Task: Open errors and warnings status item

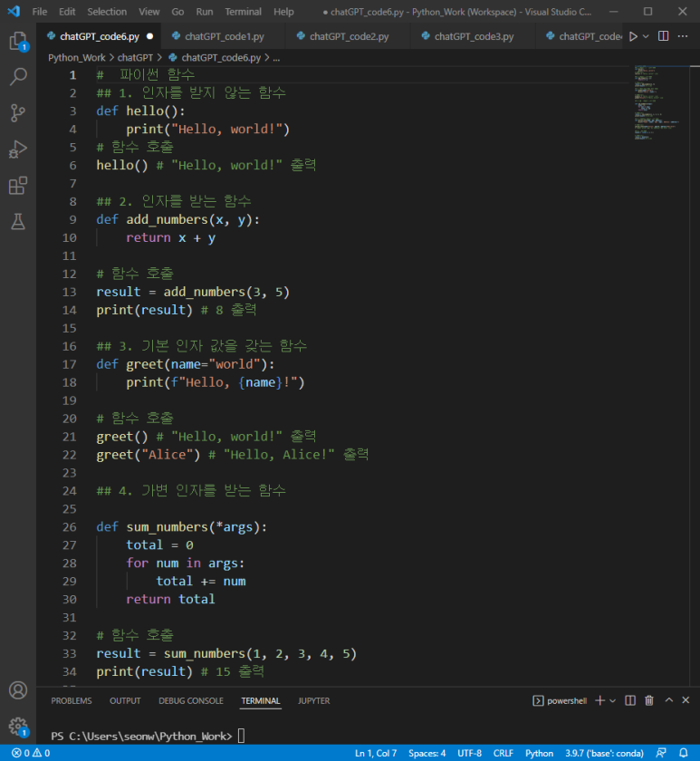Action: [31, 753]
